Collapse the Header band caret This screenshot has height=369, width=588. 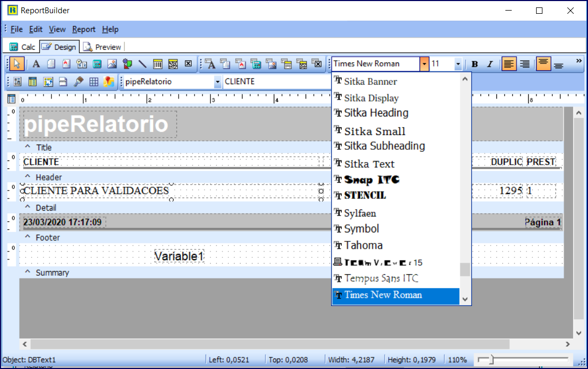pyautogui.click(x=28, y=176)
